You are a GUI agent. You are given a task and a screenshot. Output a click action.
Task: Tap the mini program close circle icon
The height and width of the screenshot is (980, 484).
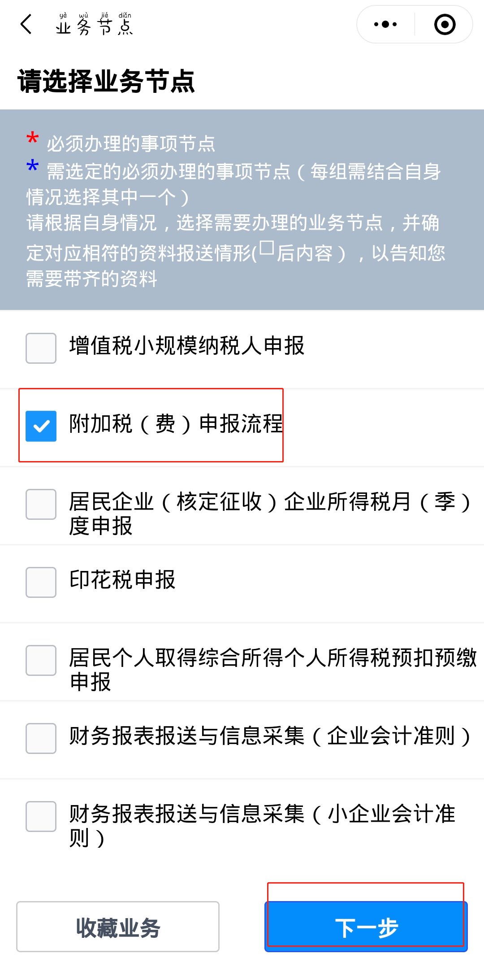[x=445, y=24]
